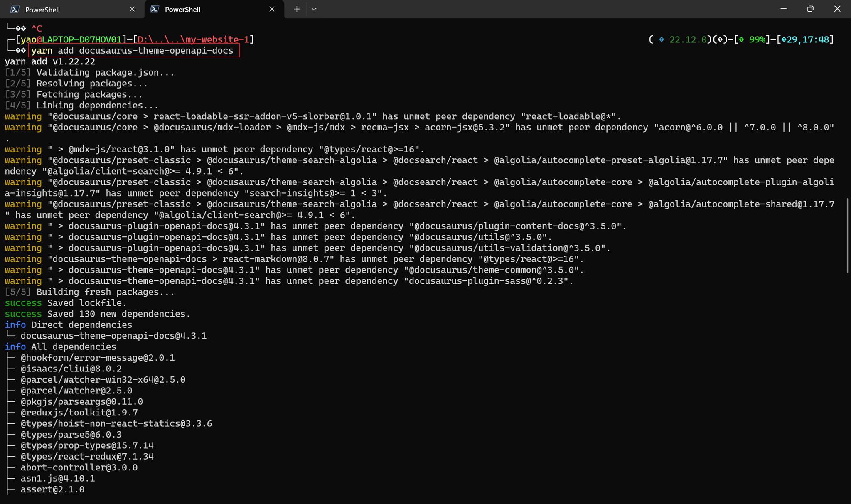
Task: Click the yarn add docusaurus-theme-openapi-docs command
Action: click(x=133, y=51)
